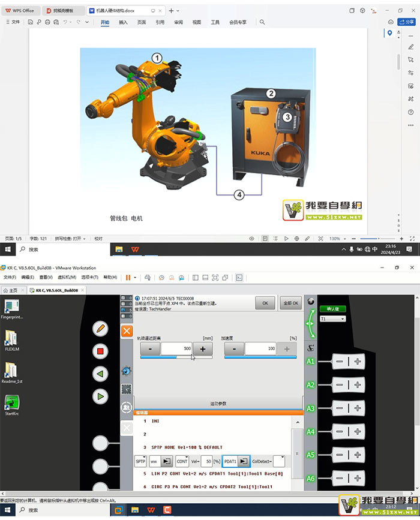Viewport: 420px width, 520px height.
Task: Click the play reading mode icon in WPS status bar
Action: pyautogui.click(x=286, y=239)
